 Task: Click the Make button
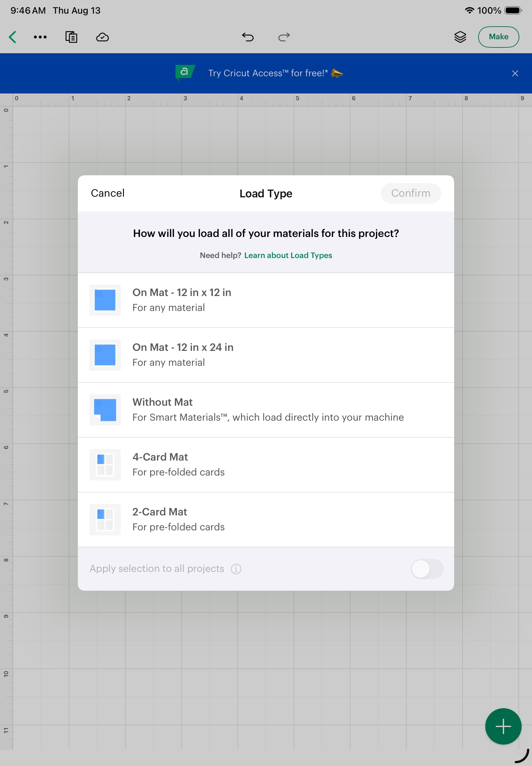pyautogui.click(x=498, y=37)
